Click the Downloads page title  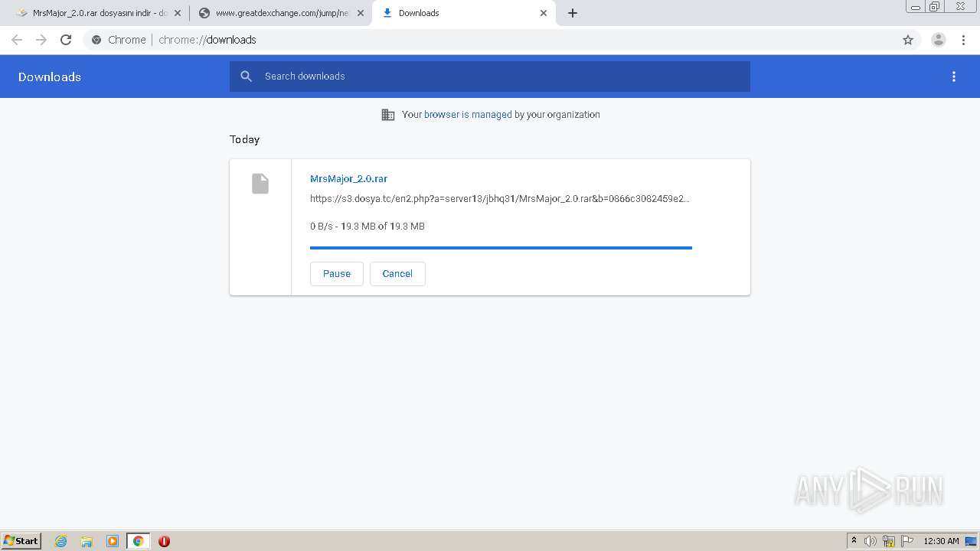[x=50, y=77]
